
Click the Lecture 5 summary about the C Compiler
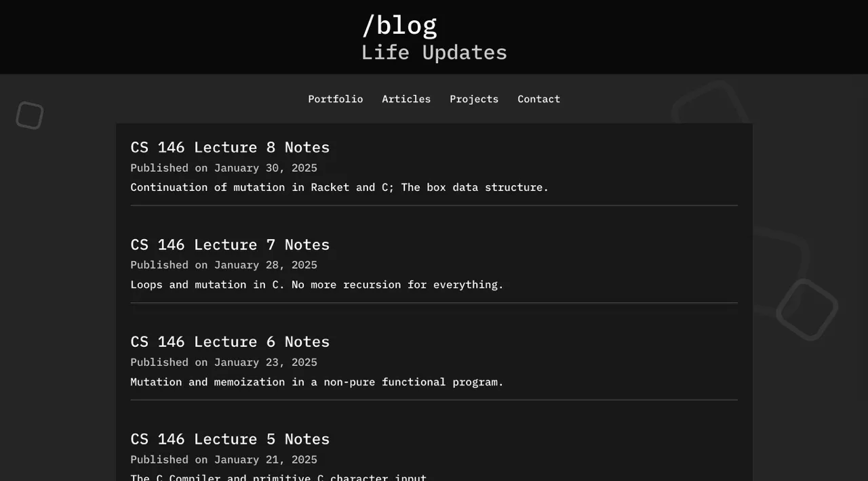279,477
